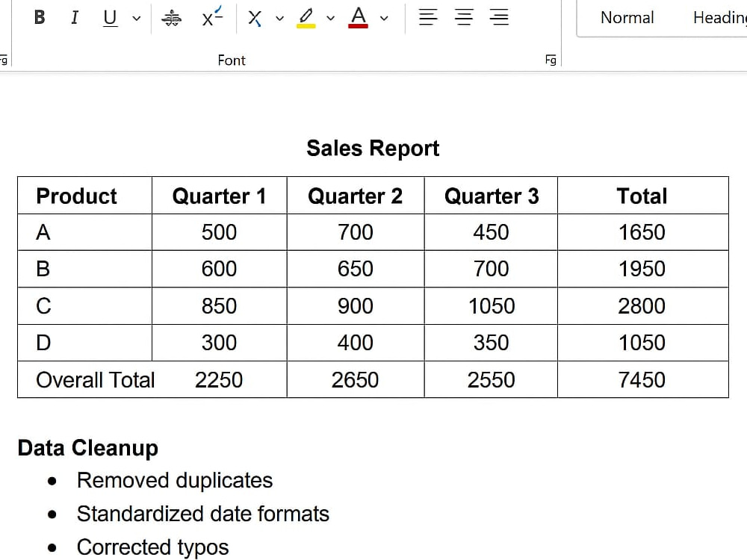Click the product A cell
This screenshot has height=560, width=747.
pos(85,232)
